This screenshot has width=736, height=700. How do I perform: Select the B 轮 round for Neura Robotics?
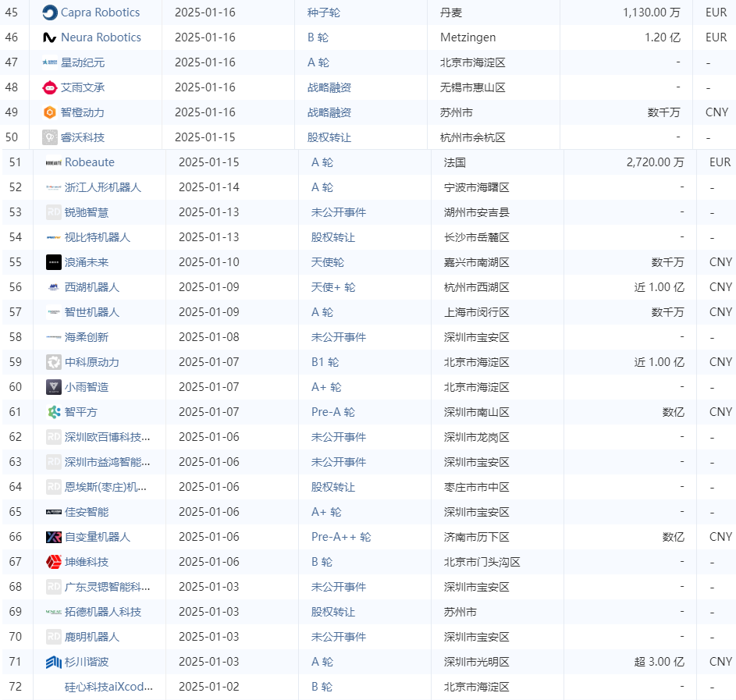point(318,37)
